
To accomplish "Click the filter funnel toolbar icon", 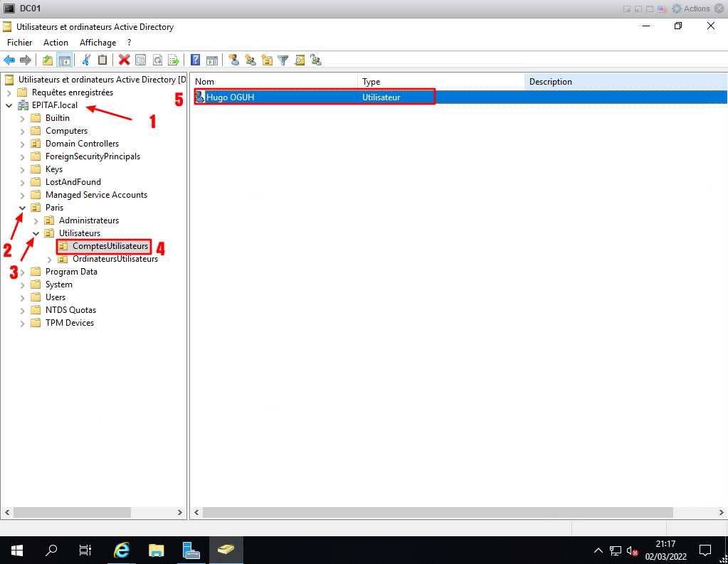I will pos(283,60).
